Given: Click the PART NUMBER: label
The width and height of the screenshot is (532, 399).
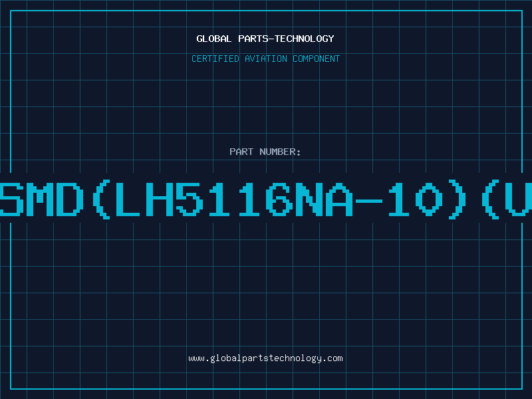Looking at the screenshot, I should (x=265, y=152).
